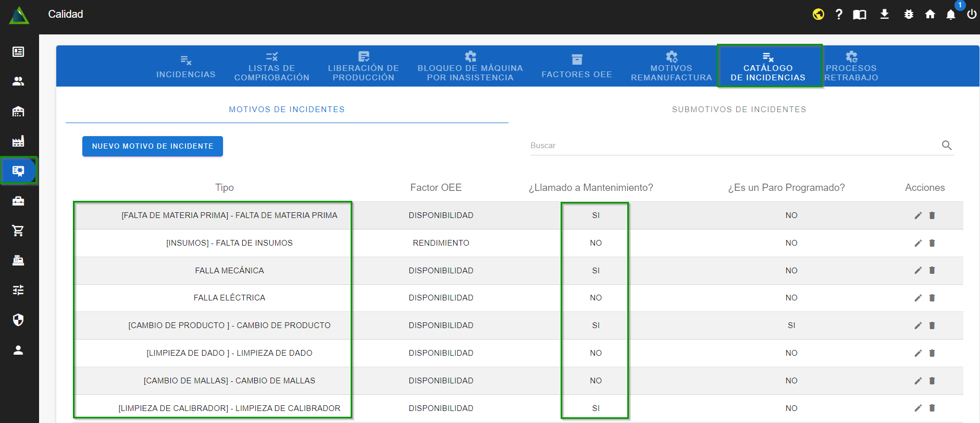This screenshot has width=980, height=423.
Task: Delete the CAMBIO DE MALLAS row
Action: tap(932, 381)
